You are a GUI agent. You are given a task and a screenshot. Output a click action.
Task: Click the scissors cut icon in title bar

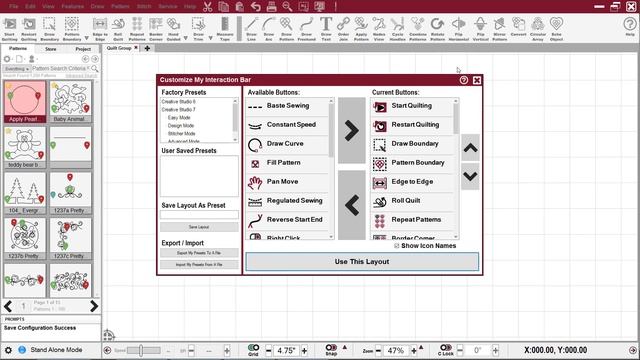[207, 7]
